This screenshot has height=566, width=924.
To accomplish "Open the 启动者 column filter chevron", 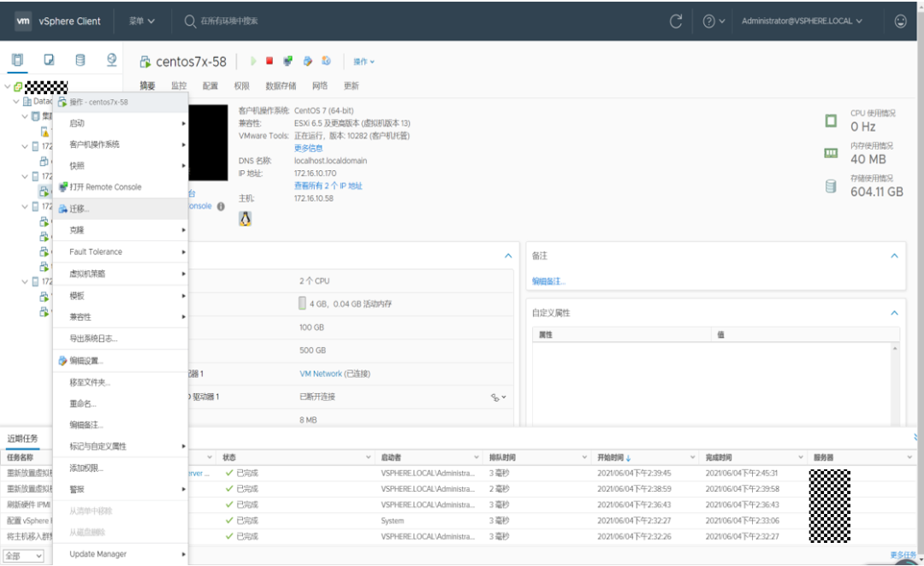I will click(477, 457).
